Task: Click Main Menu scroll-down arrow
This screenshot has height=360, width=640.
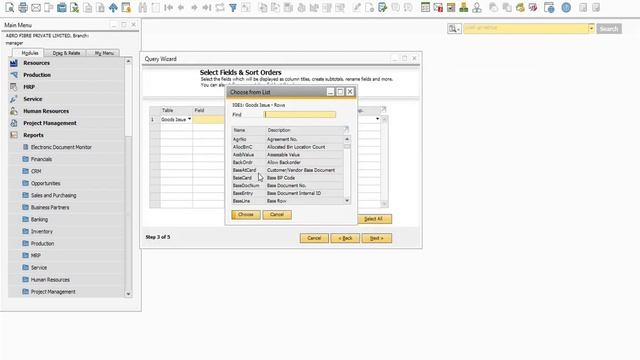Action: pos(128,293)
